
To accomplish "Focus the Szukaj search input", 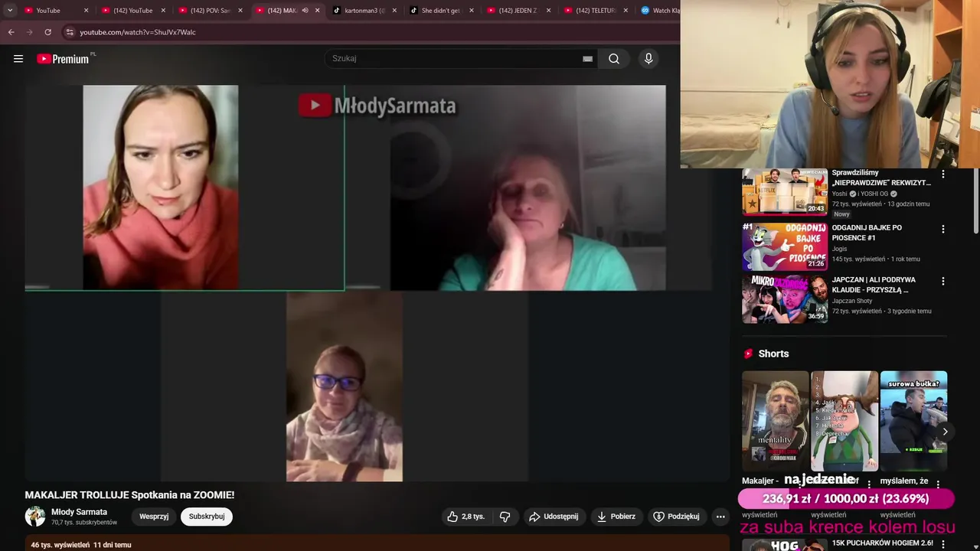I will pos(456,59).
